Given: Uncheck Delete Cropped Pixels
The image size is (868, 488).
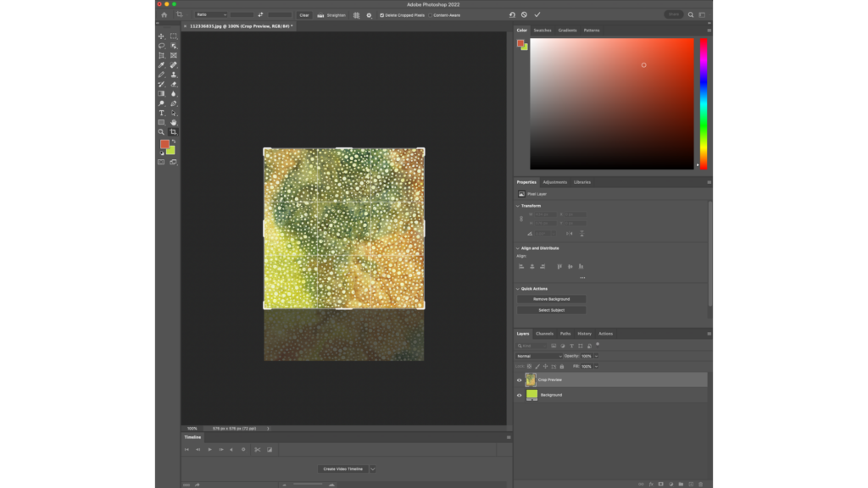Looking at the screenshot, I should [381, 15].
